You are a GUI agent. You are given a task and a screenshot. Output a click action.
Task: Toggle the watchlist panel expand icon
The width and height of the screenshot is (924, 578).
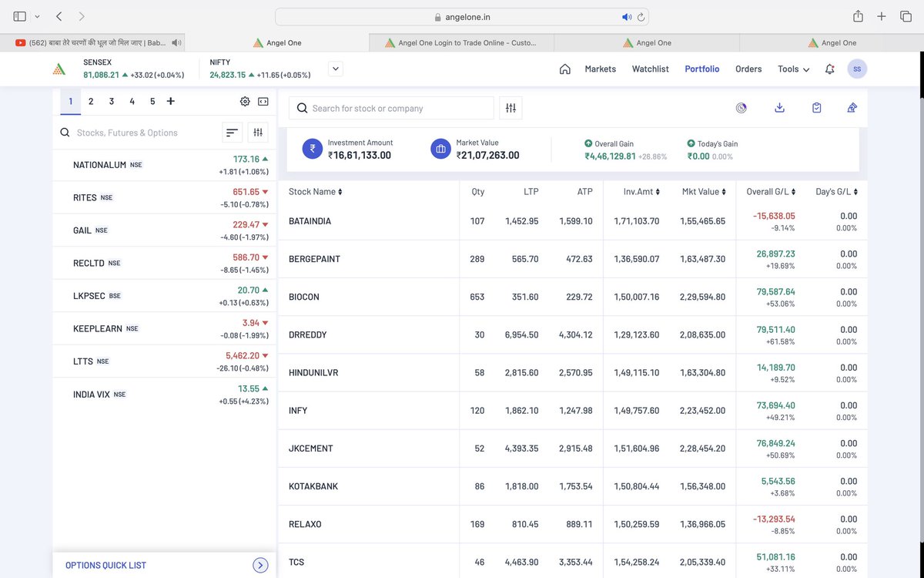pos(263,102)
